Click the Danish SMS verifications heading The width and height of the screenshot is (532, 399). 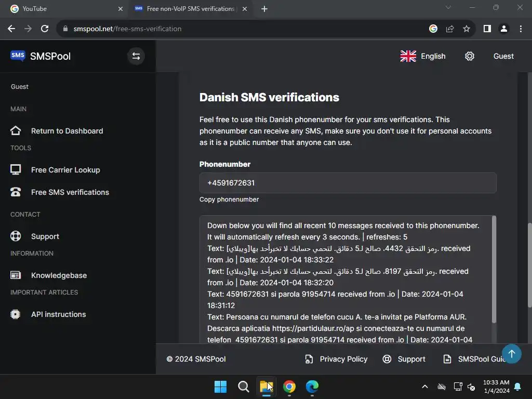(269, 97)
